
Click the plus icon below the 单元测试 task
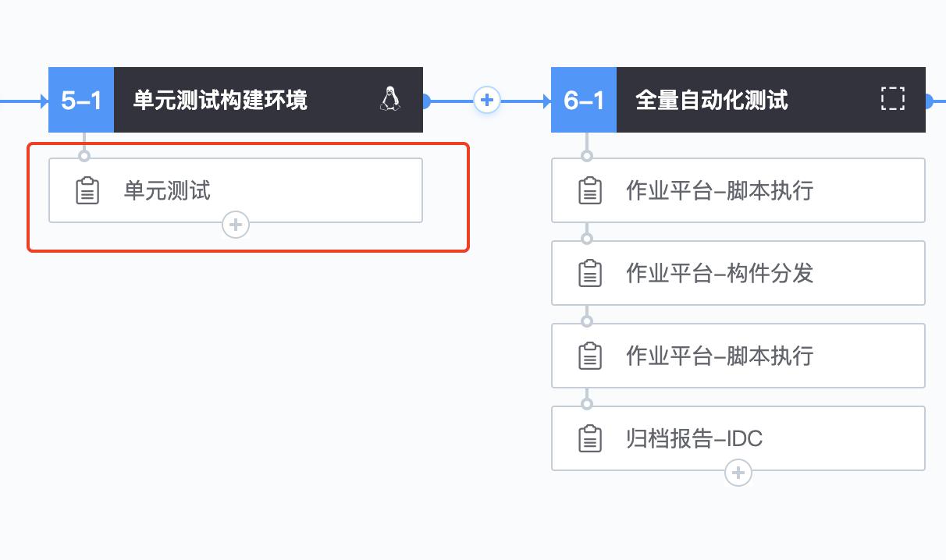coord(235,225)
